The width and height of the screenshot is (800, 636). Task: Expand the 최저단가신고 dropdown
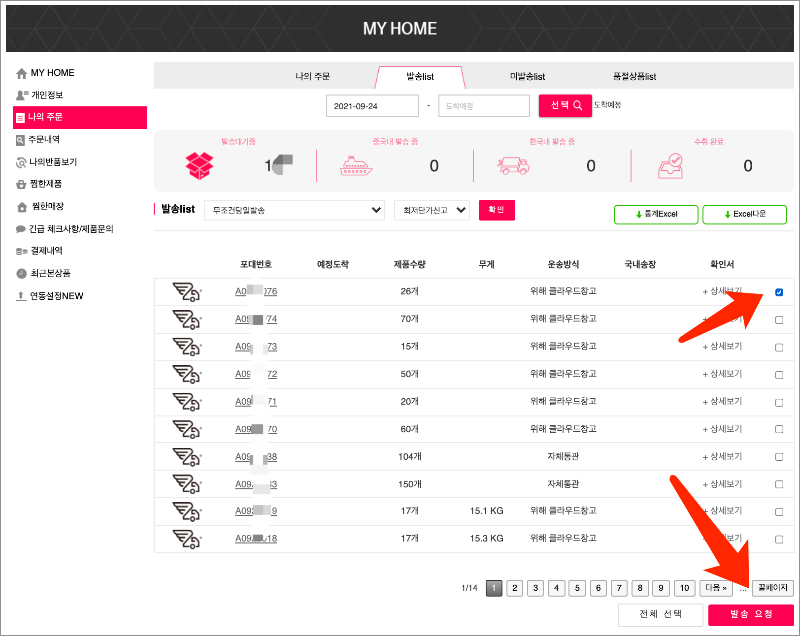click(432, 210)
